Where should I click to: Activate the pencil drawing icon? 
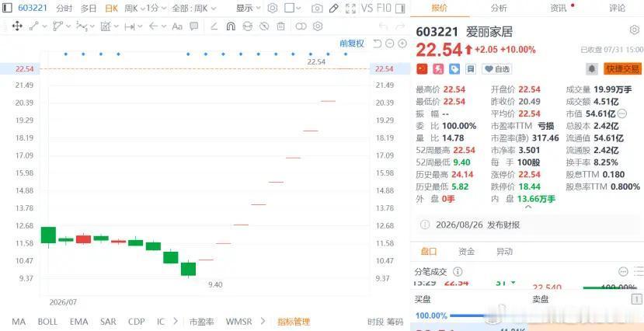[x=334, y=9]
